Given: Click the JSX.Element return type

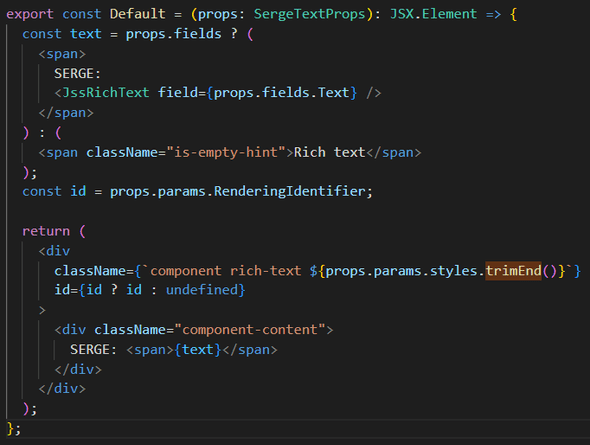Looking at the screenshot, I should click(433, 14).
